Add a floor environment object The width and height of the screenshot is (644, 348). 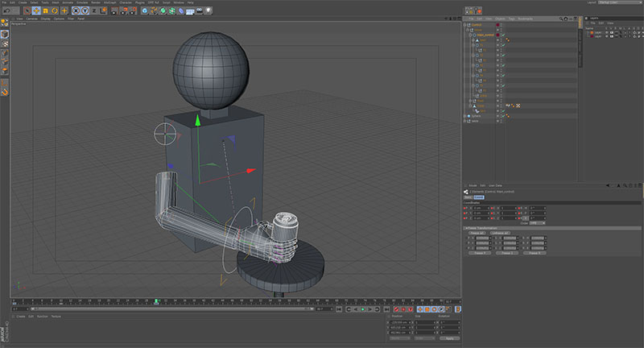(190, 10)
